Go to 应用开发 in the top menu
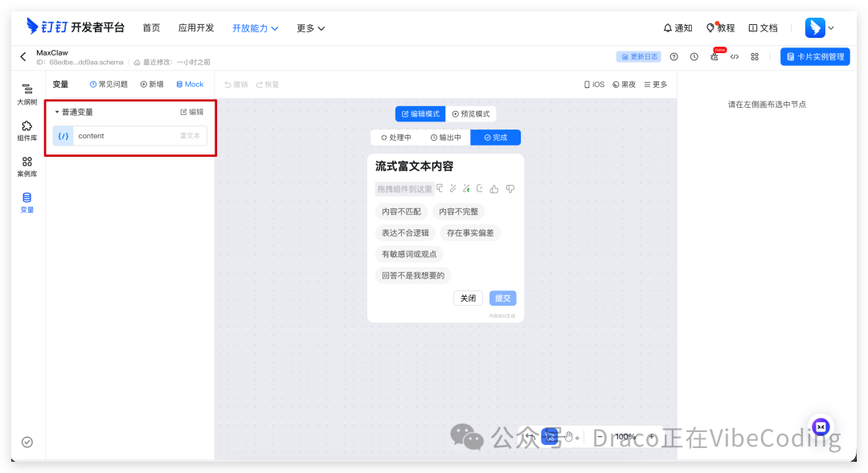 tap(195, 27)
